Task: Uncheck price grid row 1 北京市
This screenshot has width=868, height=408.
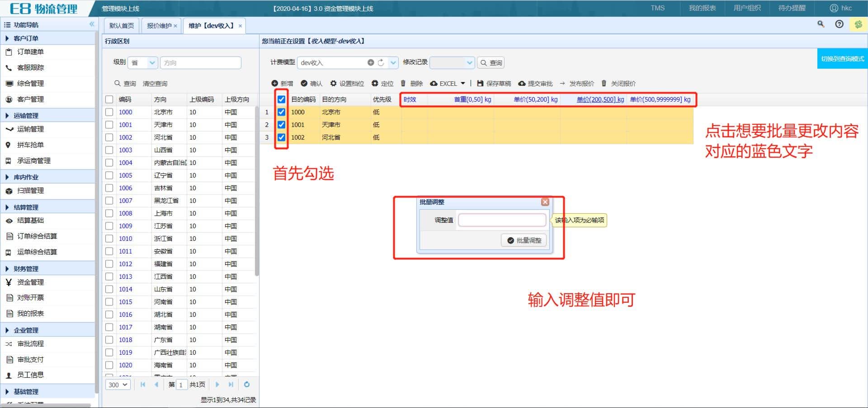Action: coord(281,112)
